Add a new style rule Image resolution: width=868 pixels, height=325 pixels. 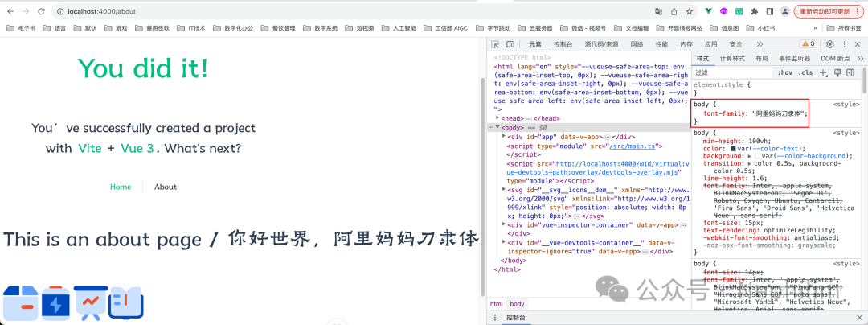[823, 72]
